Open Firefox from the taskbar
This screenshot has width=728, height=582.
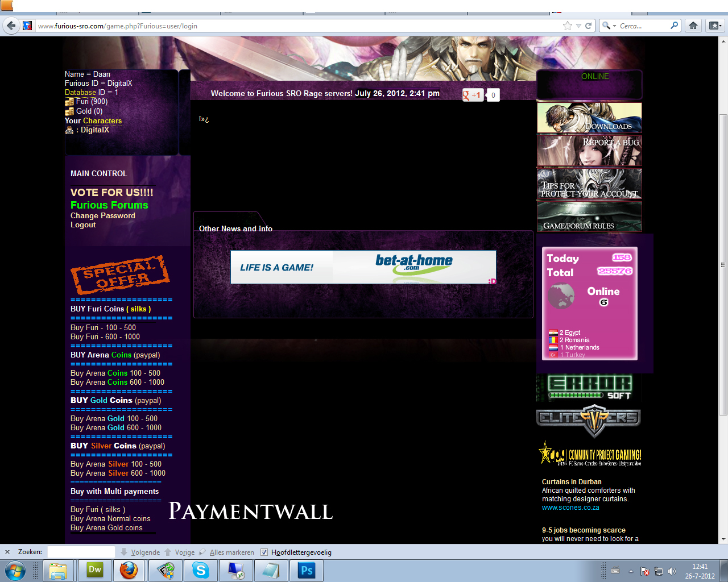129,571
